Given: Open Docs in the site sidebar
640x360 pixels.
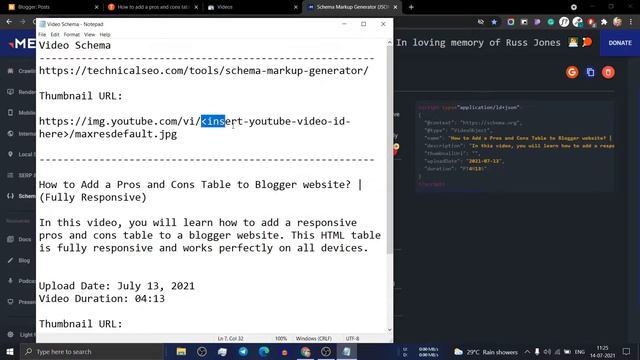Looking at the screenshot, I should [19, 239].
